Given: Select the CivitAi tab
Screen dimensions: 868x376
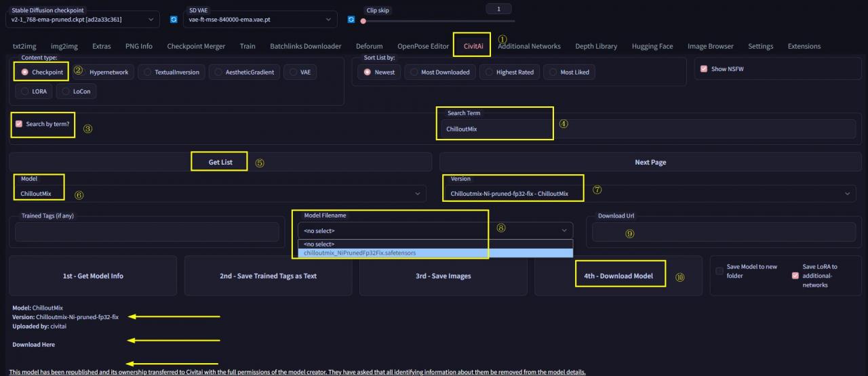Looking at the screenshot, I should tap(474, 46).
